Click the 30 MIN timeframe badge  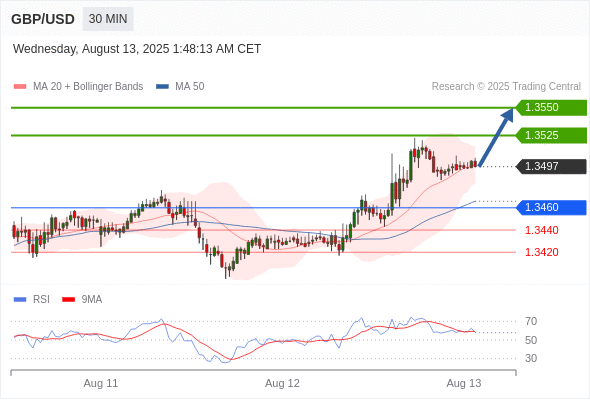108,19
